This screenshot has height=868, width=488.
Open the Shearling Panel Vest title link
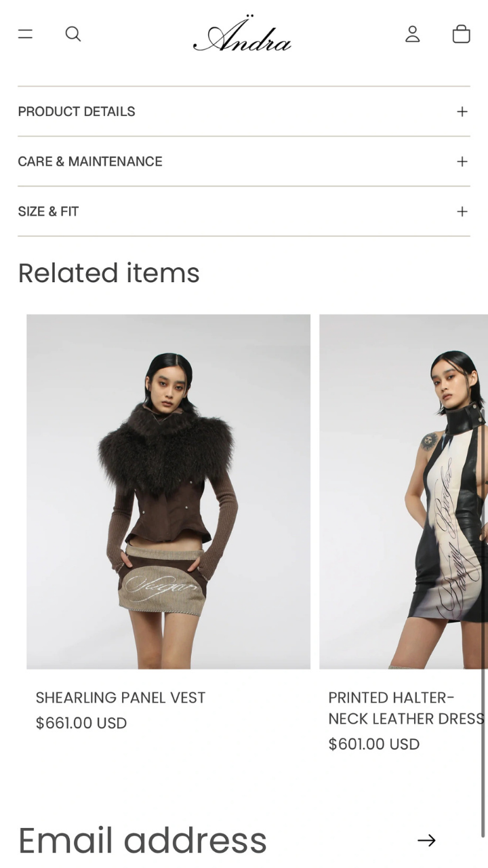(121, 698)
